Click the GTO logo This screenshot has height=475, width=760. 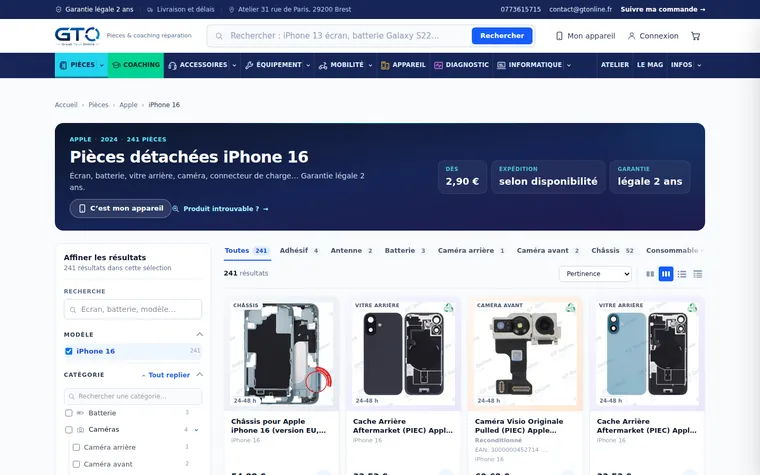77,36
